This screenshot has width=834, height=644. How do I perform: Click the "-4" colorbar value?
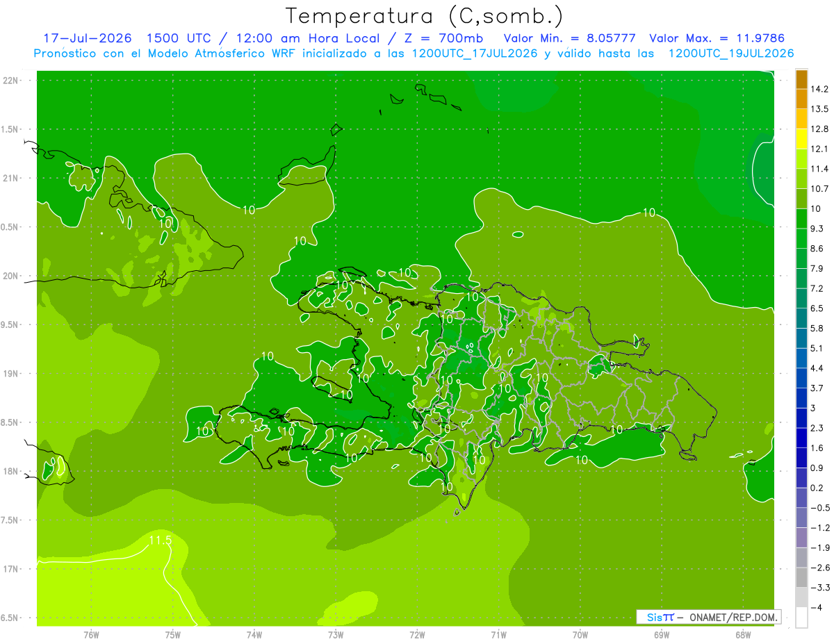816,607
